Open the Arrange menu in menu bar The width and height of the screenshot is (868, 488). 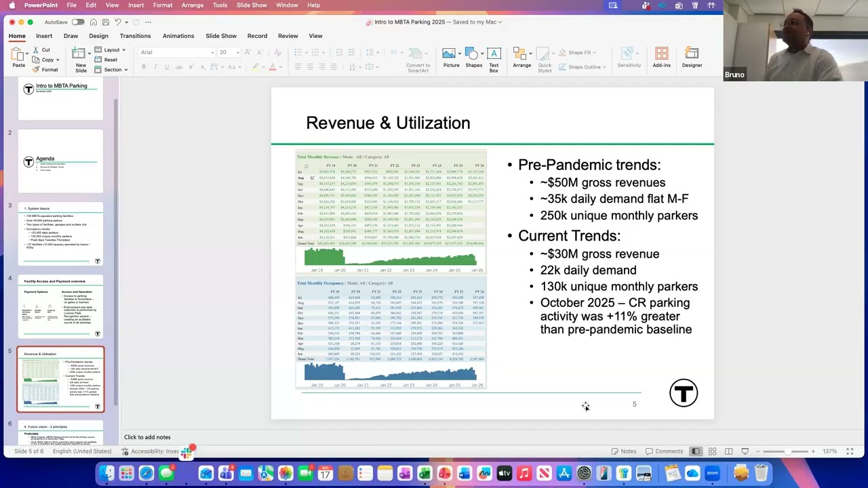coord(193,5)
